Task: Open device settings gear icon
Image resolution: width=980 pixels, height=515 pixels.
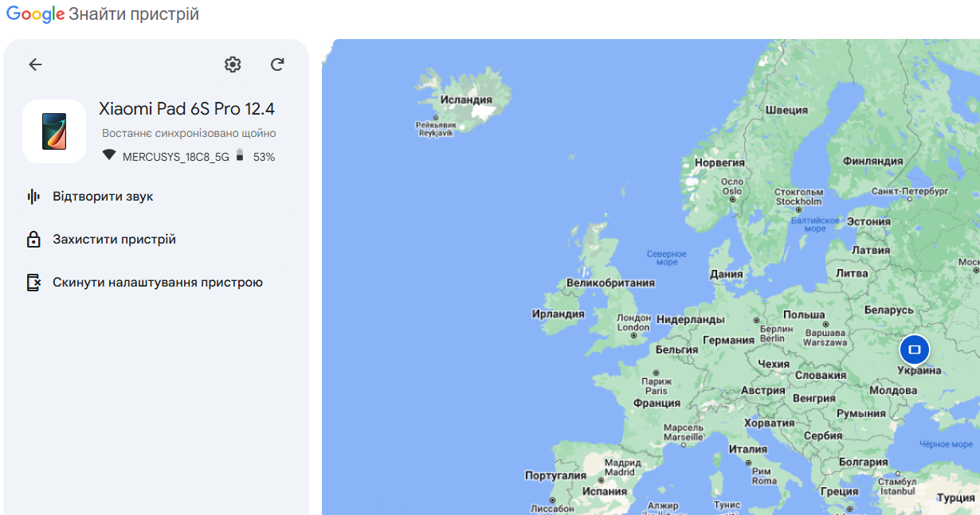Action: pos(233,65)
